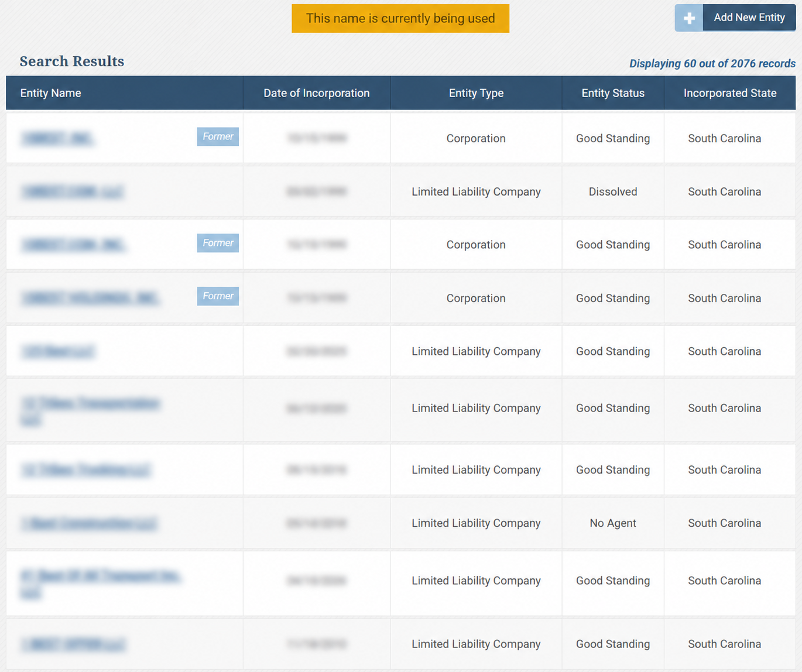This screenshot has width=802, height=672.
Task: Open the entity name link in the No Agent row
Action: click(x=89, y=523)
